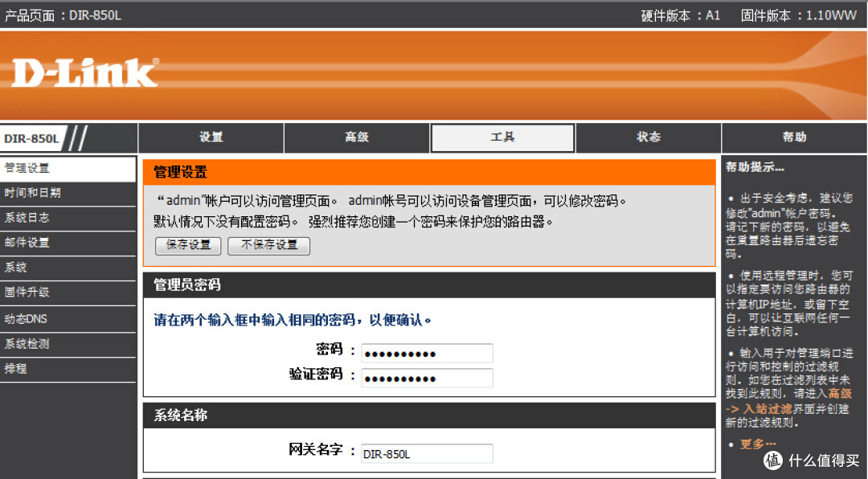Open the 高级 tab
Viewport: 868px width, 479px height.
[357, 137]
